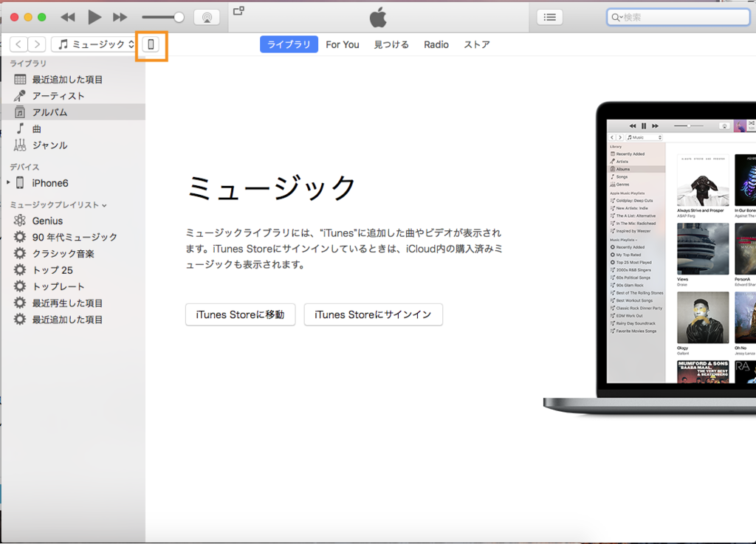Click the iPhone6 phone icon in sidebar

tap(20, 183)
